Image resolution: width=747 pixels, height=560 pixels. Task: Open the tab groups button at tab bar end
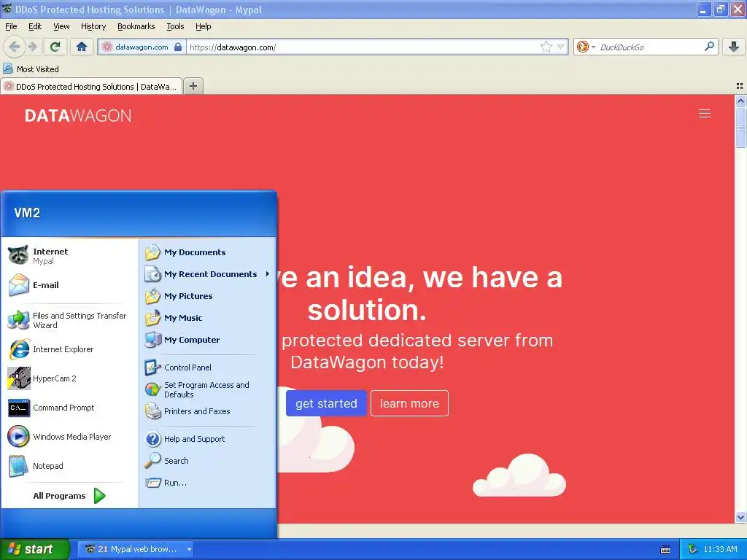(740, 86)
